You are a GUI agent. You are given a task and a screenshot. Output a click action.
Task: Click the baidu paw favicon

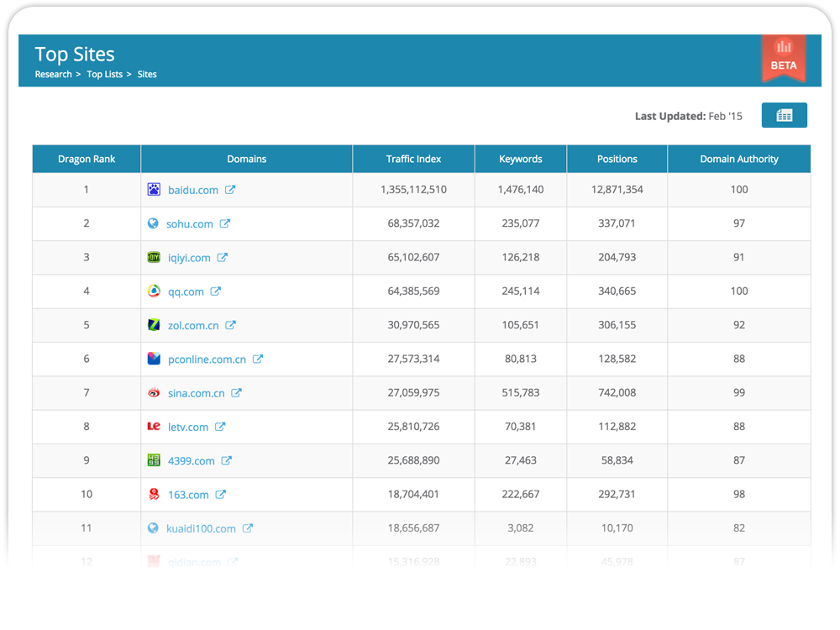pyautogui.click(x=154, y=190)
